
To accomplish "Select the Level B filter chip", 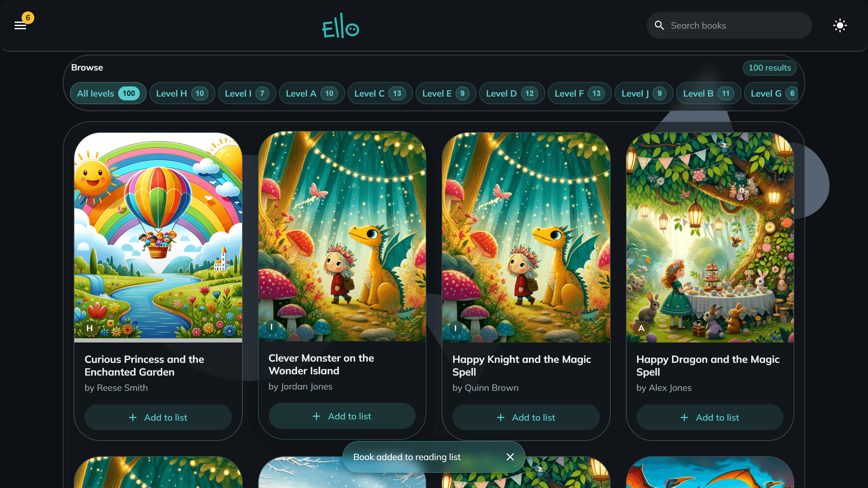I will point(708,93).
